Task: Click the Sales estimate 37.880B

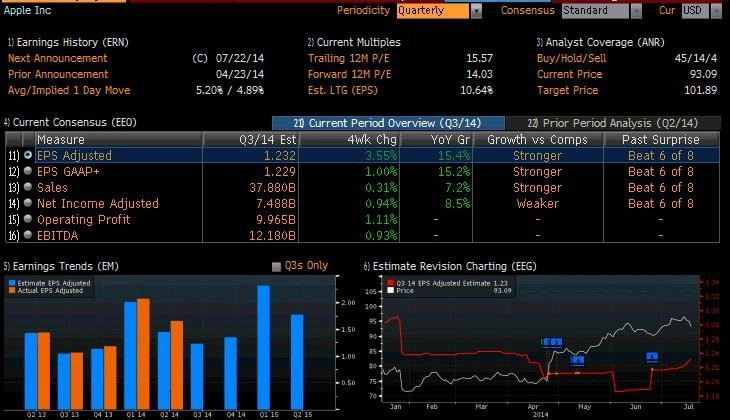Action: coord(272,188)
